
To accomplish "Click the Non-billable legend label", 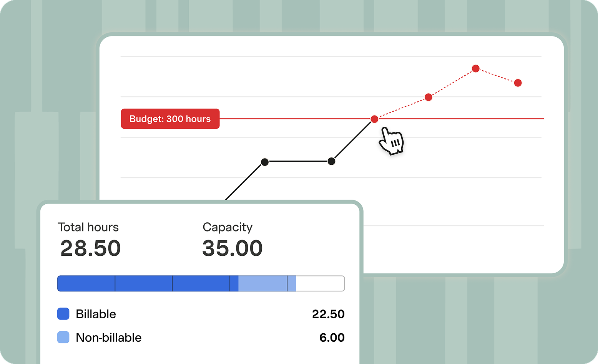I will (x=109, y=338).
